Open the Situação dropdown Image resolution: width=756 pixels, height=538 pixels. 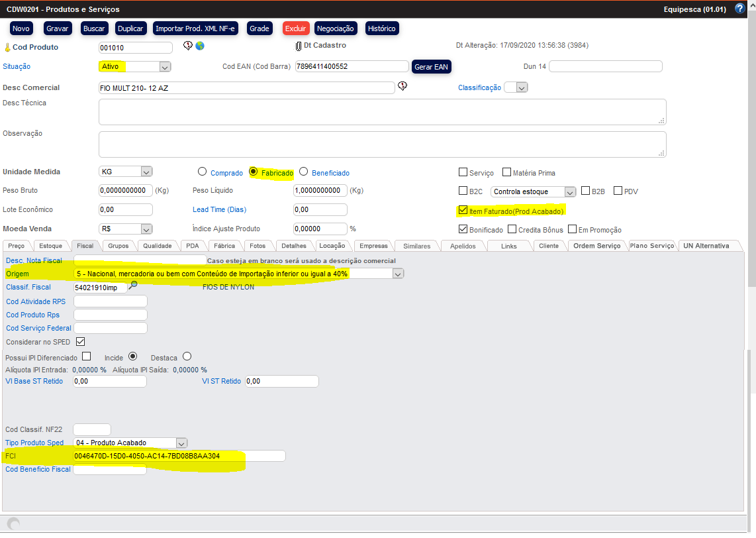pos(165,66)
